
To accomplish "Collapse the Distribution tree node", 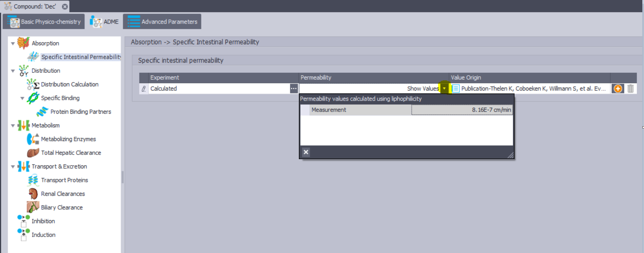I will (x=13, y=71).
